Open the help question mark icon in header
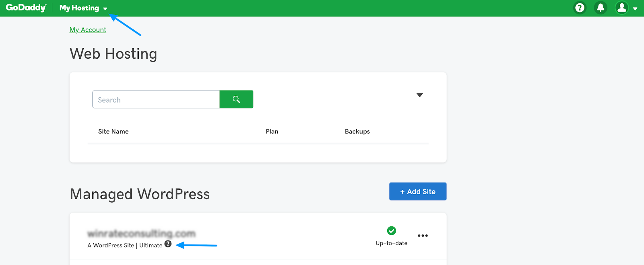This screenshot has width=644, height=265. [580, 8]
